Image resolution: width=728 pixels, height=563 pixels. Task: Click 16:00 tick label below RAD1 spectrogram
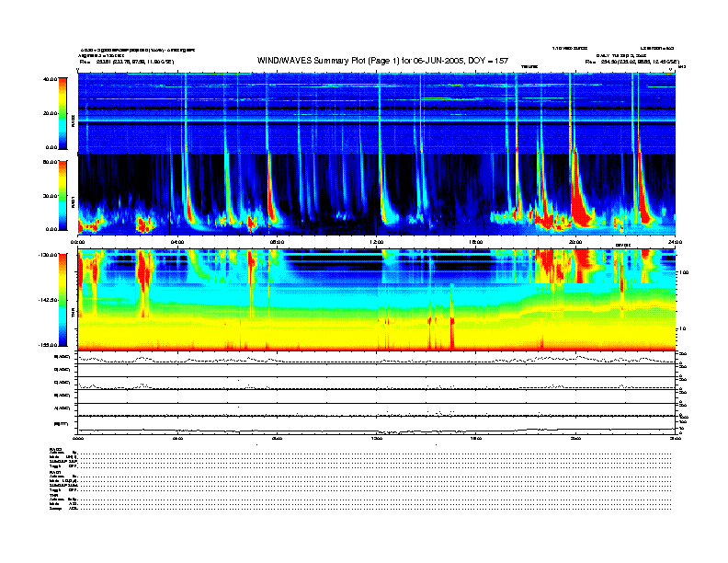476,242
